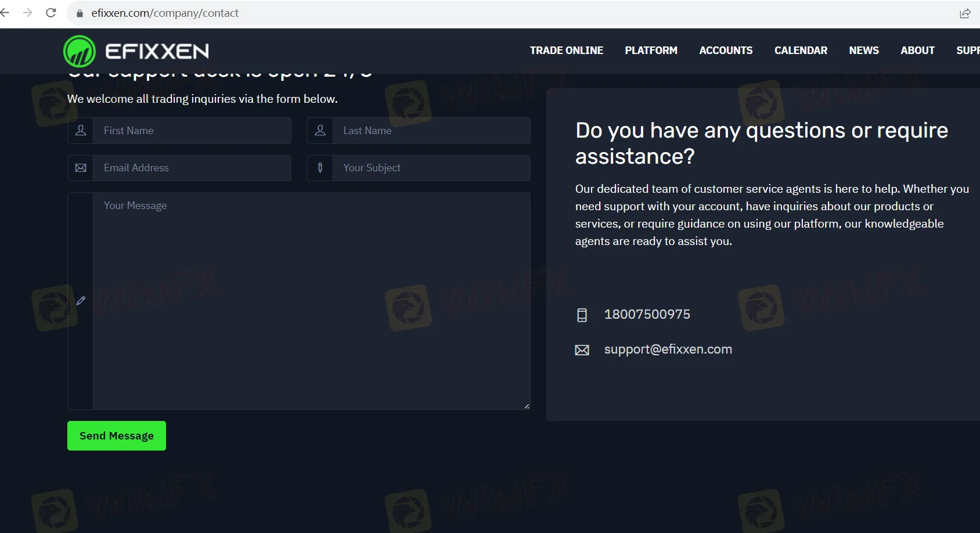Grab the message box resize handle
Screen dimensions: 980x533
point(527,406)
